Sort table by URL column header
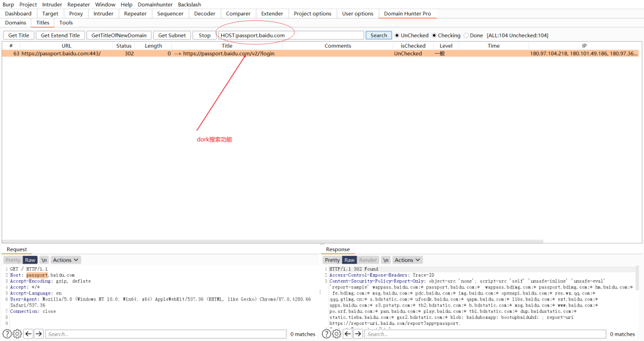 click(67, 45)
